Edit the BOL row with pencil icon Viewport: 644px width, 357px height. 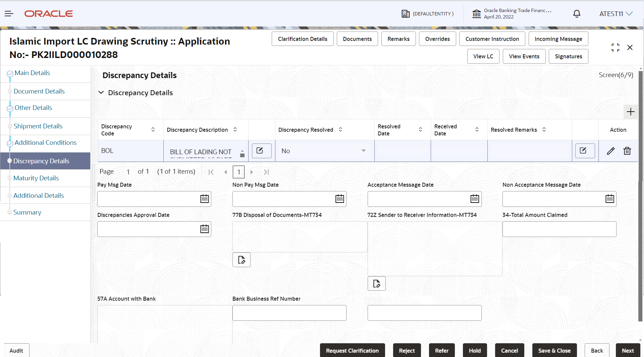611,151
